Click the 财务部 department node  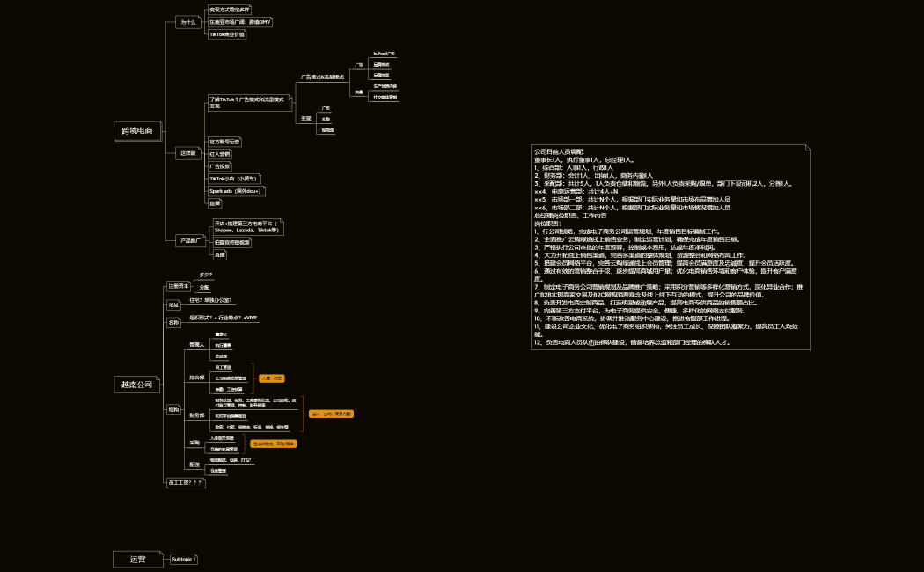197,414
